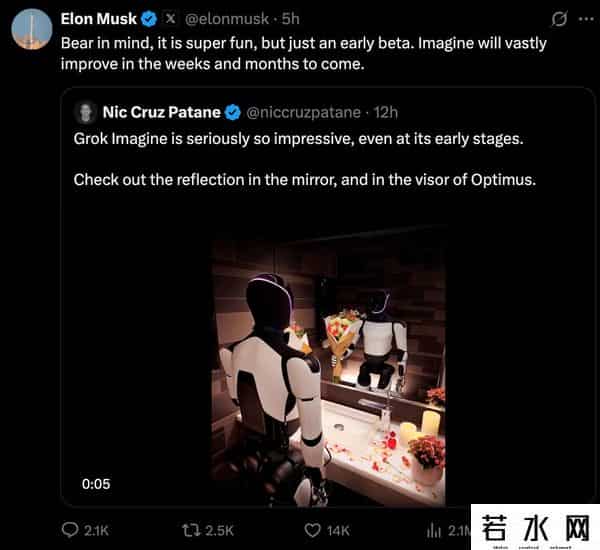Like the post with 14K likes
The height and width of the screenshot is (550, 600).
pos(313,529)
